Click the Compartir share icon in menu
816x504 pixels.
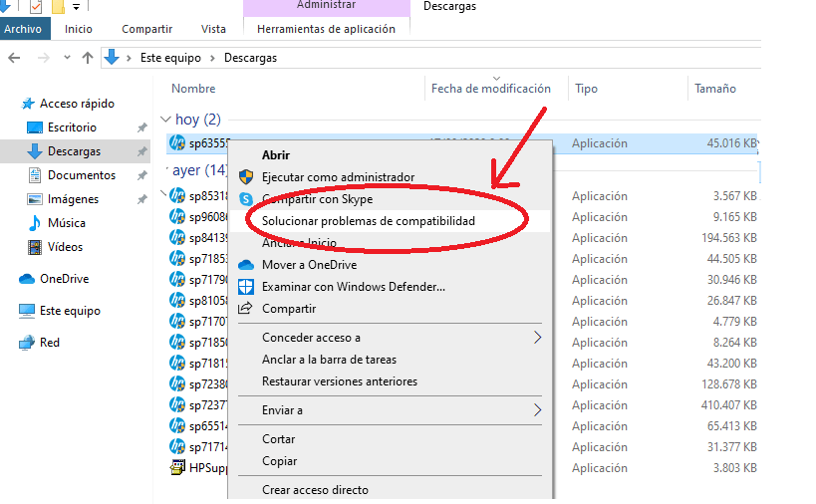(x=245, y=309)
